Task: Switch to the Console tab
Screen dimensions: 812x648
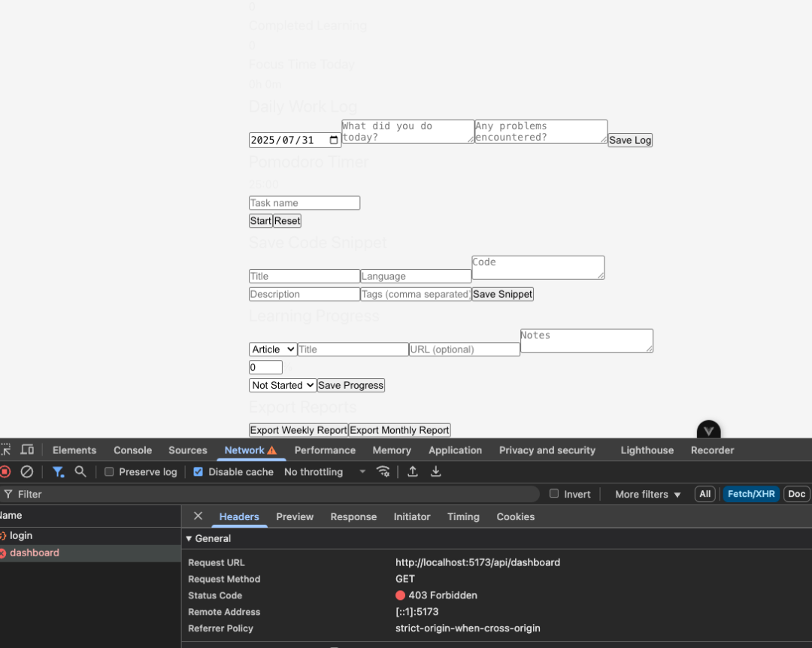Action: click(132, 450)
